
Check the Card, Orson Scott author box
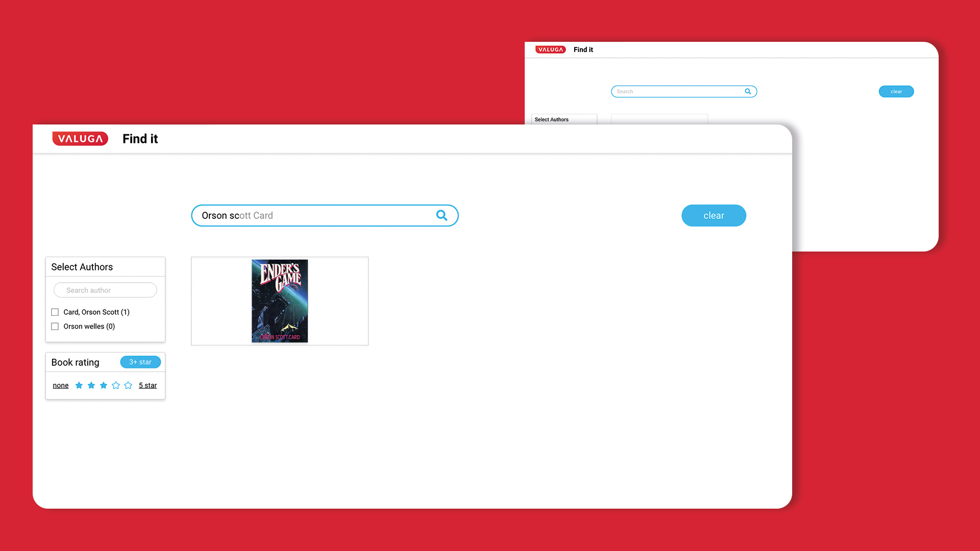tap(55, 312)
